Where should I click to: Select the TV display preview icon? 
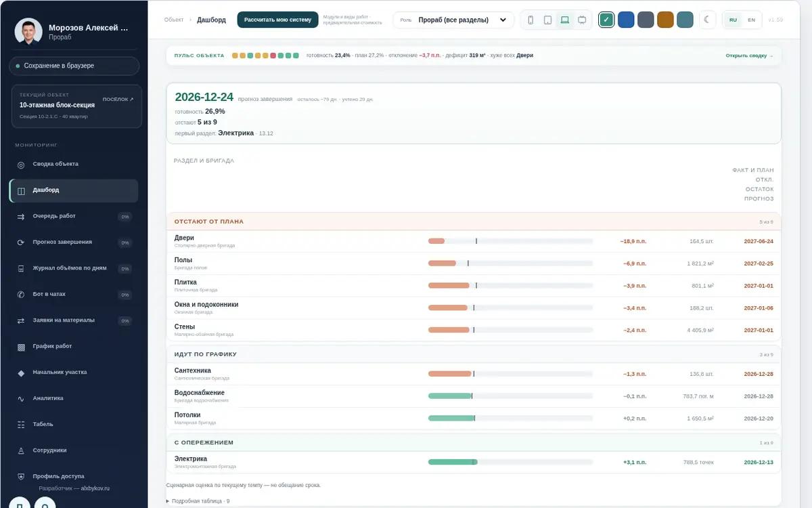click(x=582, y=20)
